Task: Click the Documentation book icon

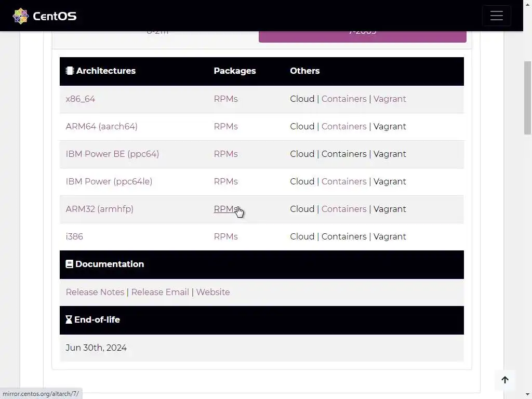Action: click(x=69, y=264)
